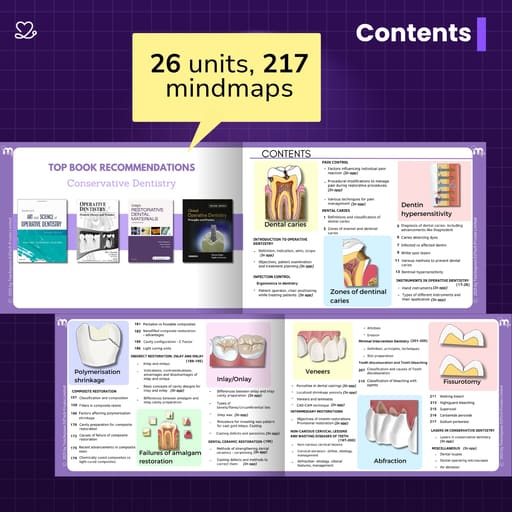Click 'Dental loupes' entry
The height and width of the screenshot is (512, 512).
tap(451, 454)
